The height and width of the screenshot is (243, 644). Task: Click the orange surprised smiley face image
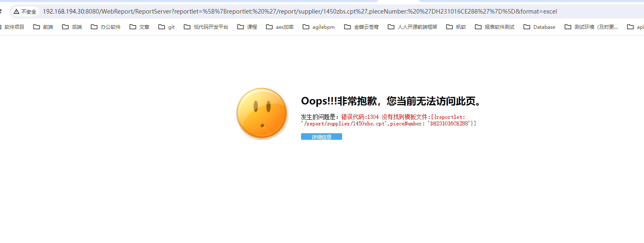[262, 113]
